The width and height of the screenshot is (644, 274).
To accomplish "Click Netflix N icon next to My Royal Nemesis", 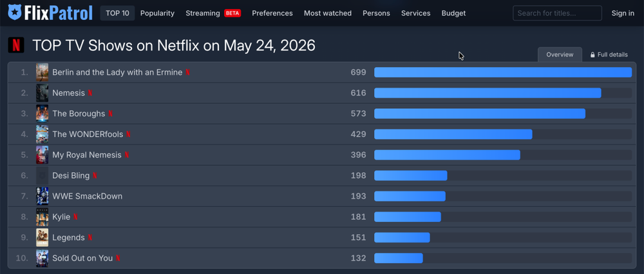I will click(x=127, y=155).
